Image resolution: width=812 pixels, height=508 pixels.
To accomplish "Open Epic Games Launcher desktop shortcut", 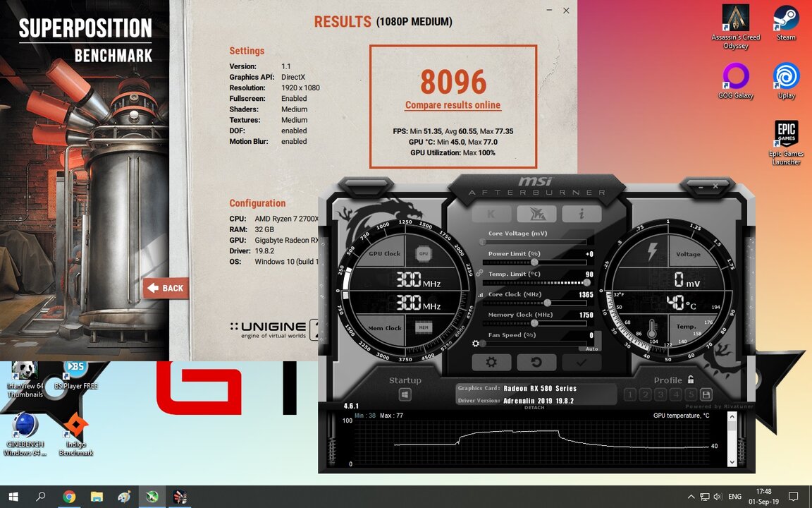I will 786,143.
